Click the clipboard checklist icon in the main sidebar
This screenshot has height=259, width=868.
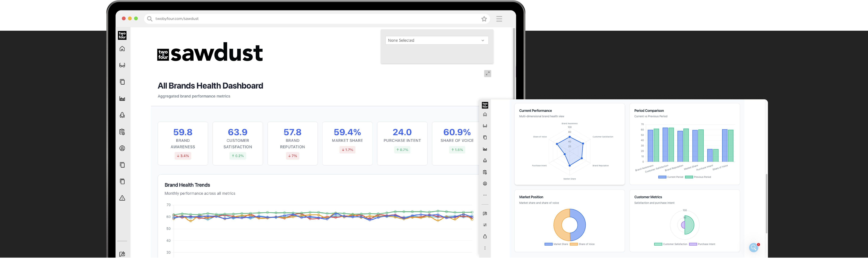point(122,132)
